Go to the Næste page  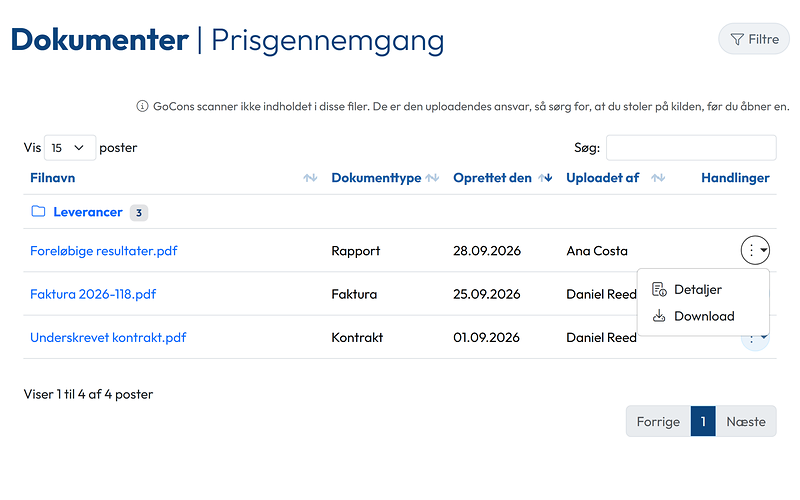[746, 421]
